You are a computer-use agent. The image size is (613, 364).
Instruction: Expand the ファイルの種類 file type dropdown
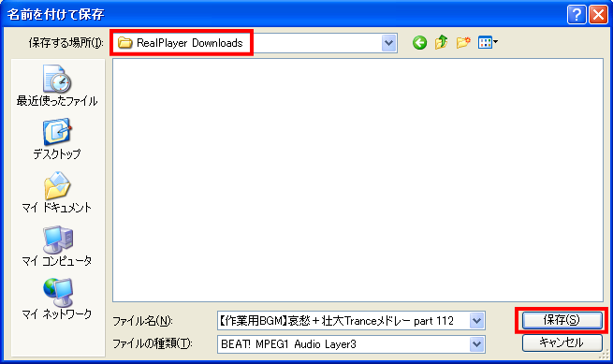point(476,344)
